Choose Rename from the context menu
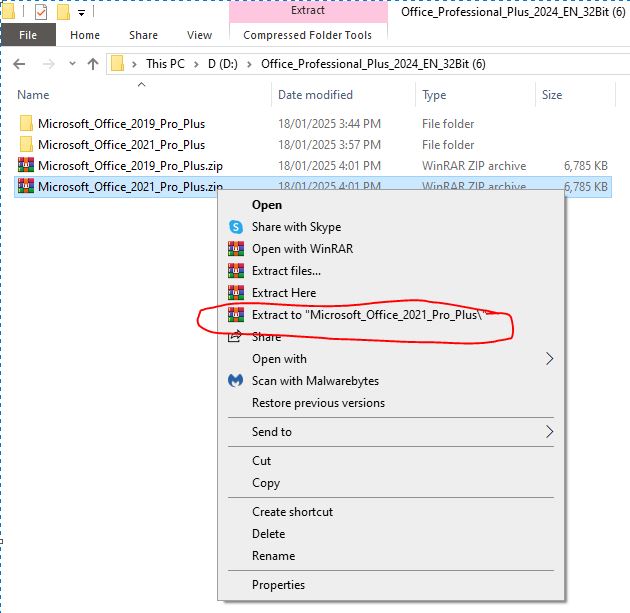630x613 pixels. pos(273,556)
